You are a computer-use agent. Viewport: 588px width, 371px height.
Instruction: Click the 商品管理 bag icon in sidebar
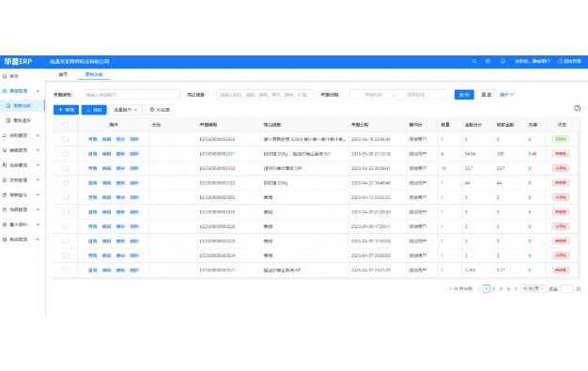(5, 209)
